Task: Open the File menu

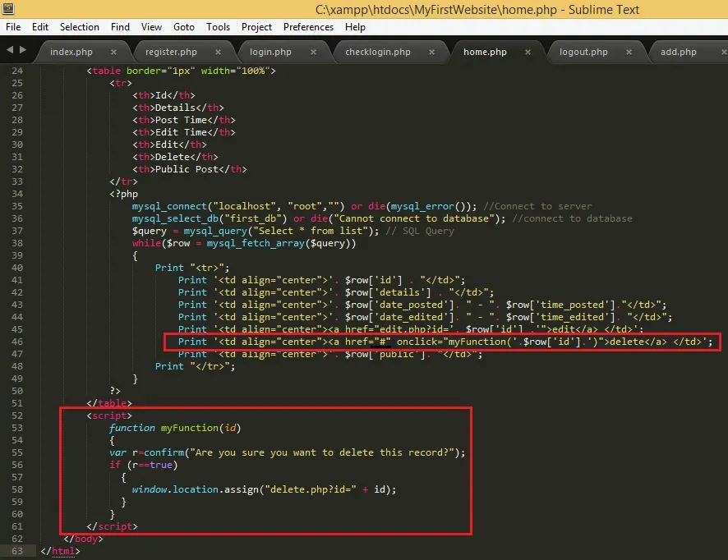Action: (x=13, y=27)
